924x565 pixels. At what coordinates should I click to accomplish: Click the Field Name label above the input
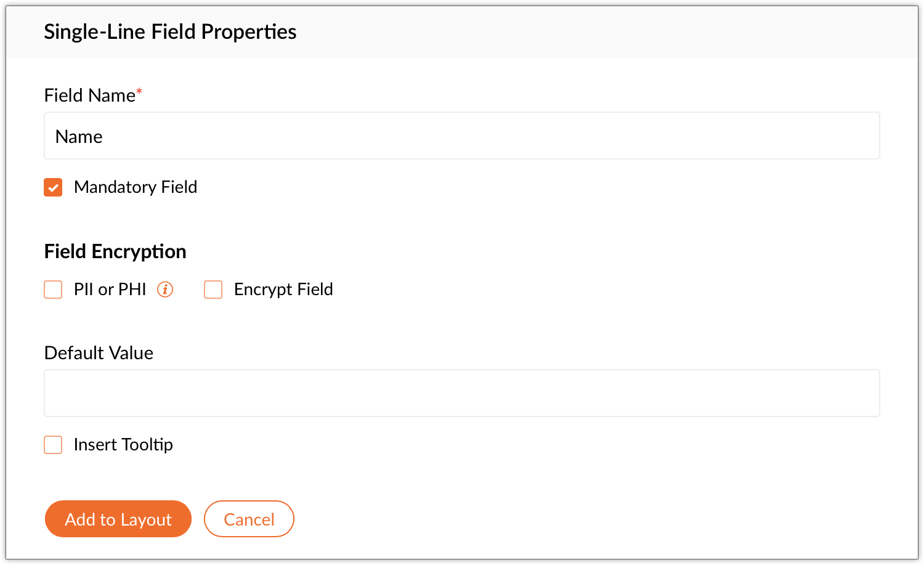click(90, 96)
